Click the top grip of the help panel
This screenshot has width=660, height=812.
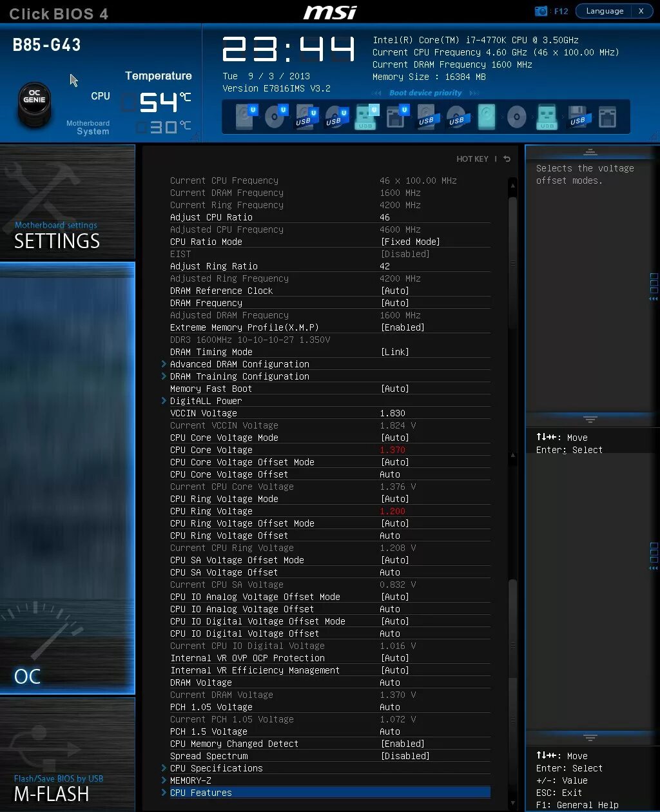click(590, 152)
